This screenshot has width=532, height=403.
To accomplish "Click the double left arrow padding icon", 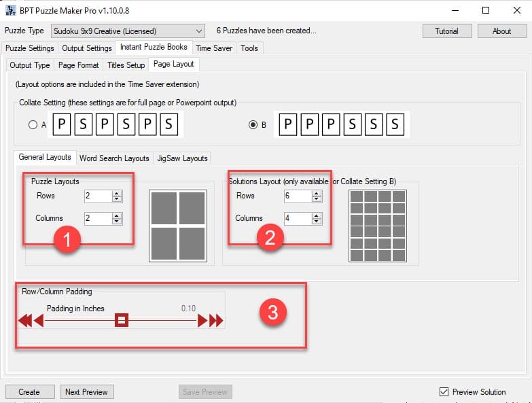I will [24, 320].
